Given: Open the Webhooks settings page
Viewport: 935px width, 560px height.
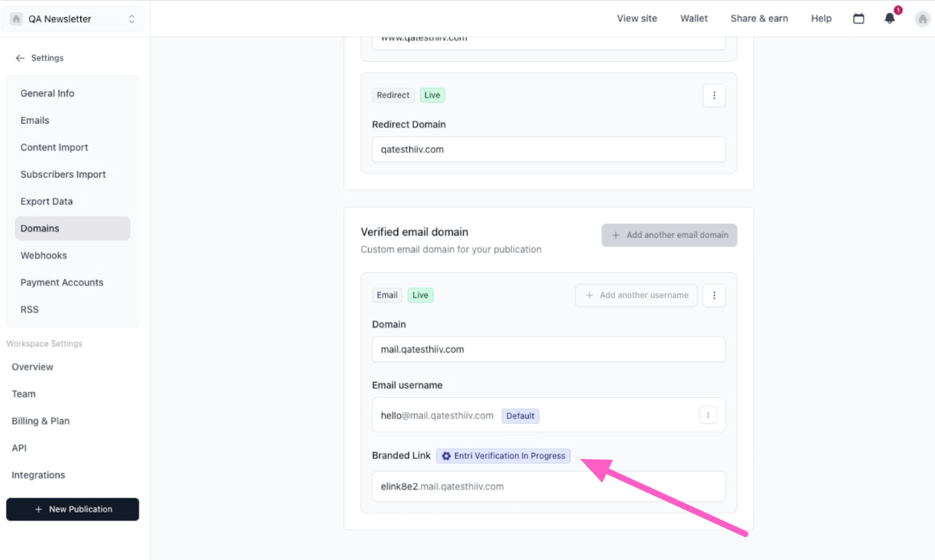Looking at the screenshot, I should [44, 256].
